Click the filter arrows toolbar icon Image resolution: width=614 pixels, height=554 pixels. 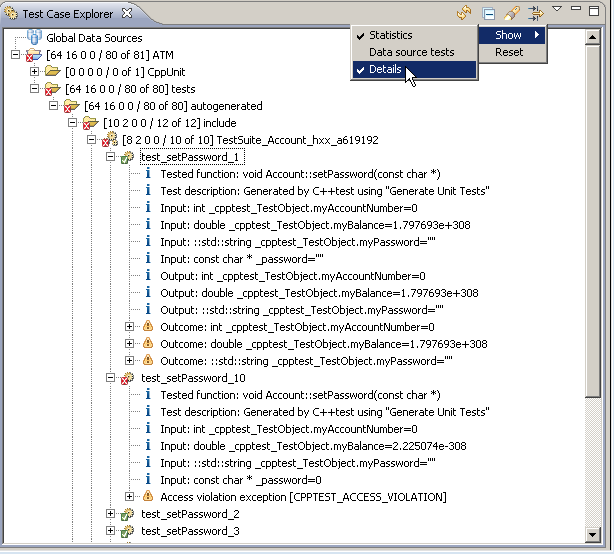[535, 13]
